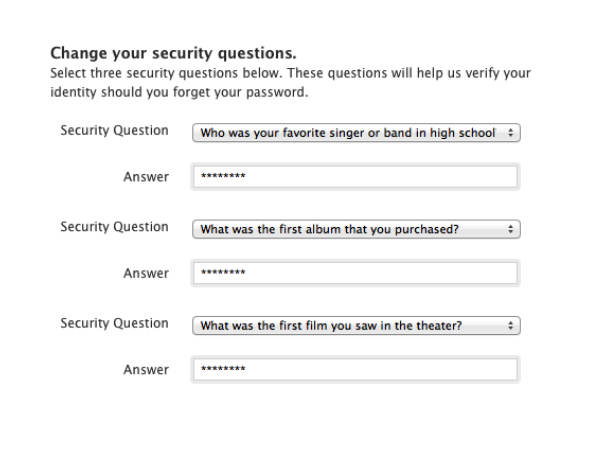Click the arrows on the first album dropdown
The width and height of the screenshot is (600, 450).
point(511,229)
